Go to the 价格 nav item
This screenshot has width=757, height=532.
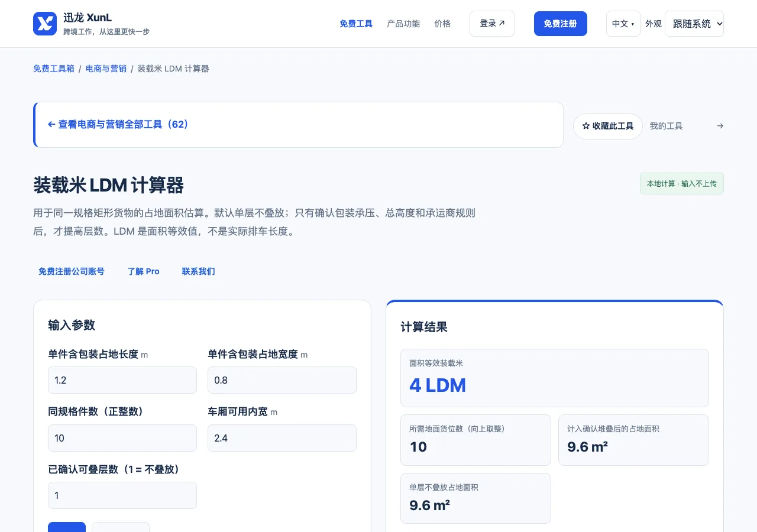coord(442,24)
